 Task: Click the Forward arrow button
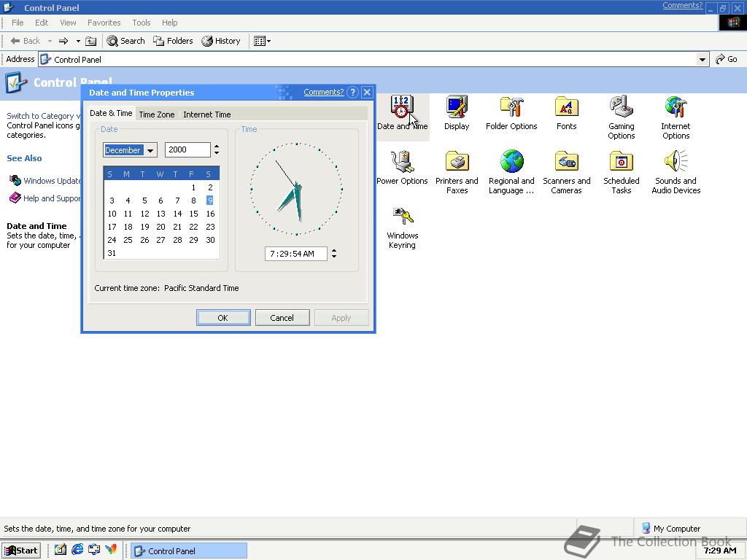[63, 41]
